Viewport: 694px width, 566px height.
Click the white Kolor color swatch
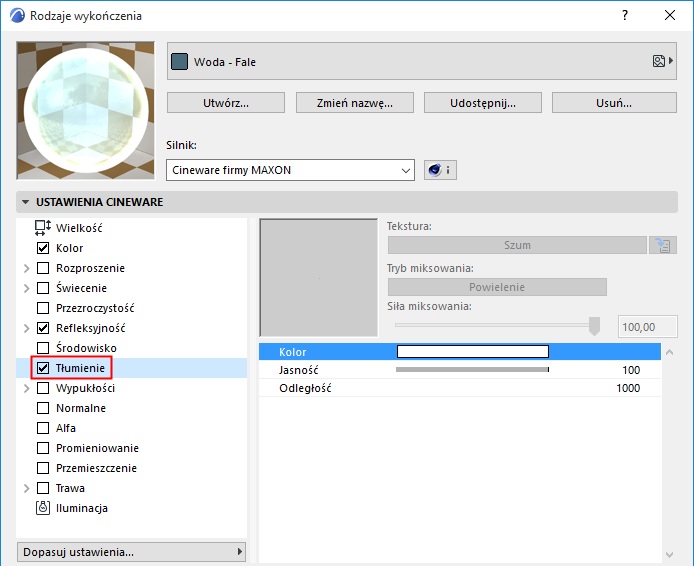(x=473, y=351)
